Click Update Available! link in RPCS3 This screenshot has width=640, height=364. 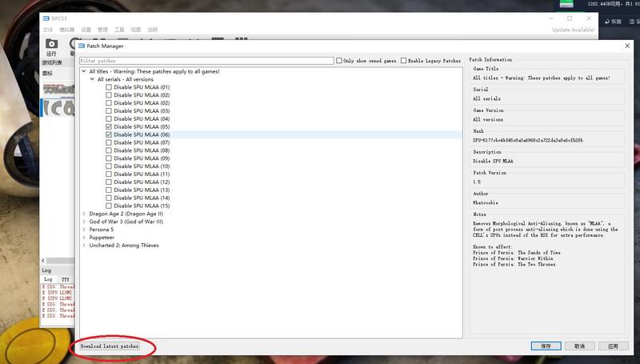tap(573, 30)
